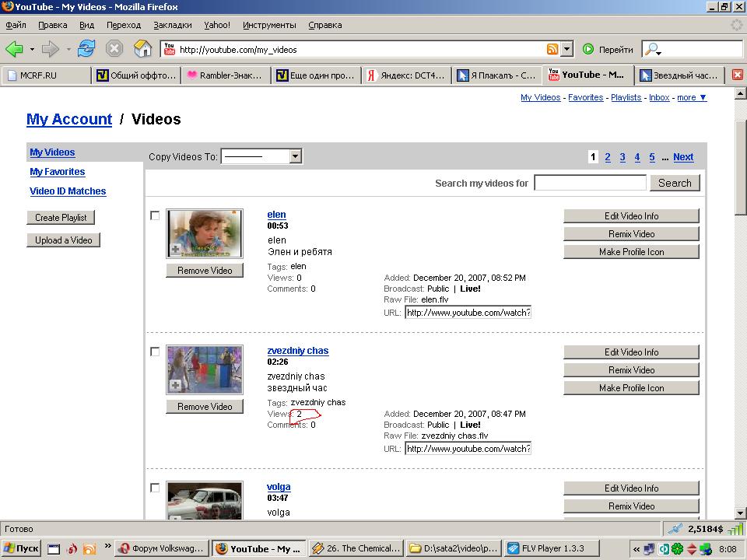Expand the address bar history dropdown

[566, 49]
